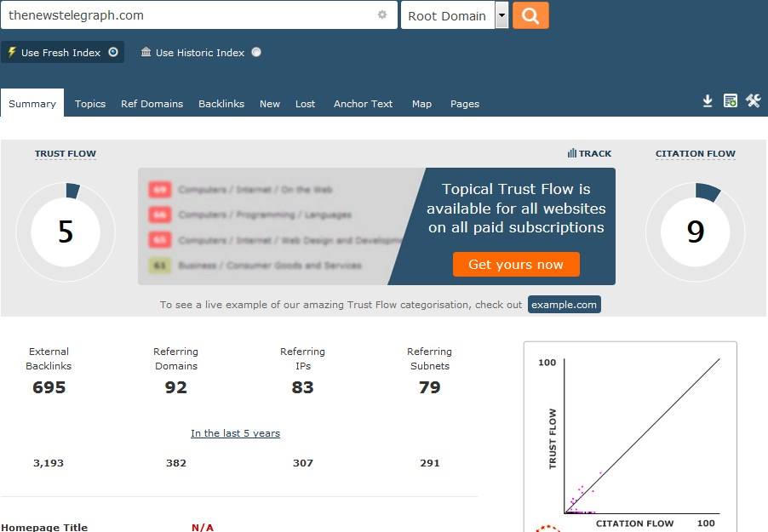This screenshot has height=532, width=768.
Task: Click the TRACK bar chart icon
Action: click(571, 153)
